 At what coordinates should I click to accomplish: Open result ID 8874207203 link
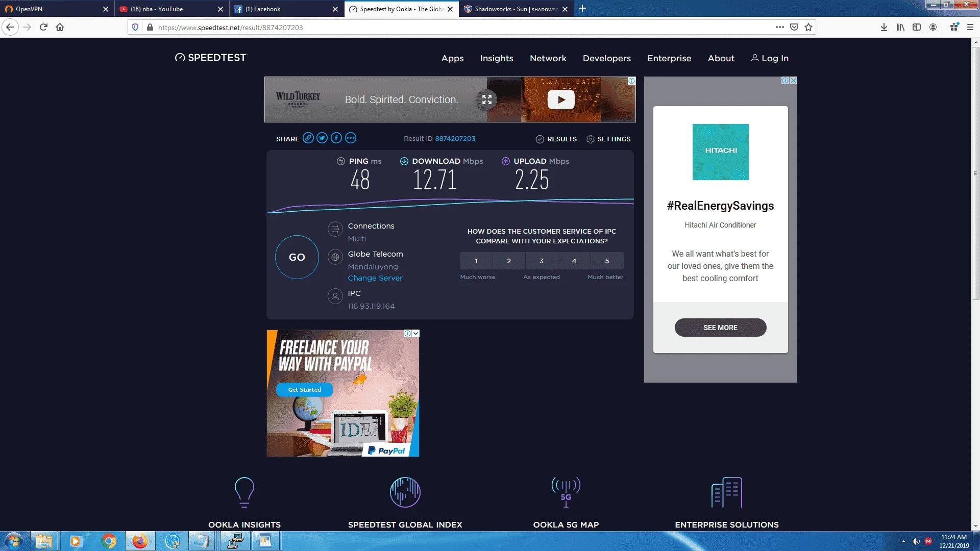(x=455, y=139)
